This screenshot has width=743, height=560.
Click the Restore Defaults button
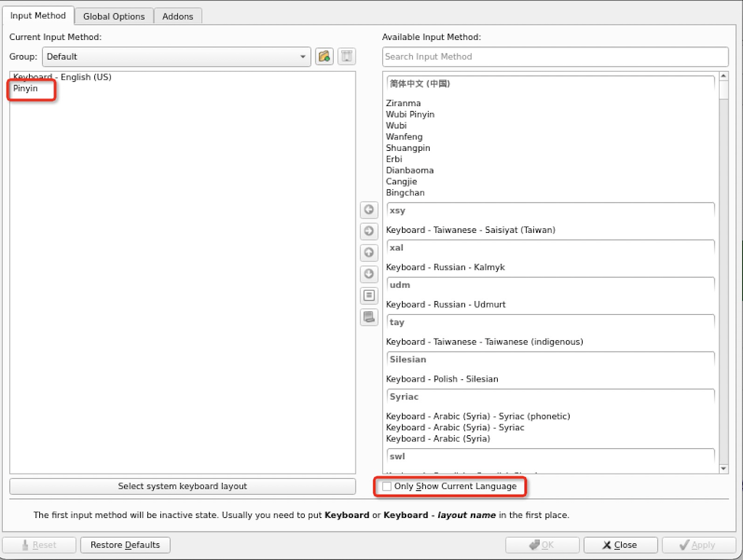tap(125, 545)
